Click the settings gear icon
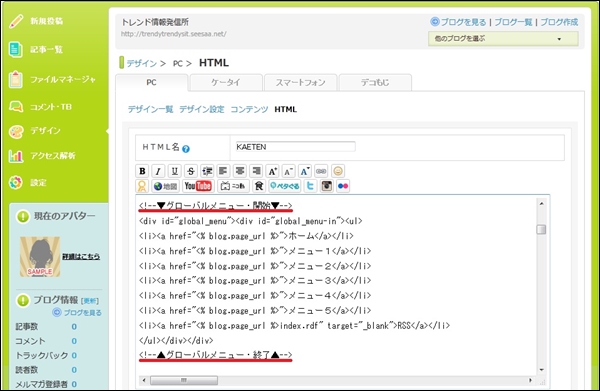600x391 pixels. 16,182
